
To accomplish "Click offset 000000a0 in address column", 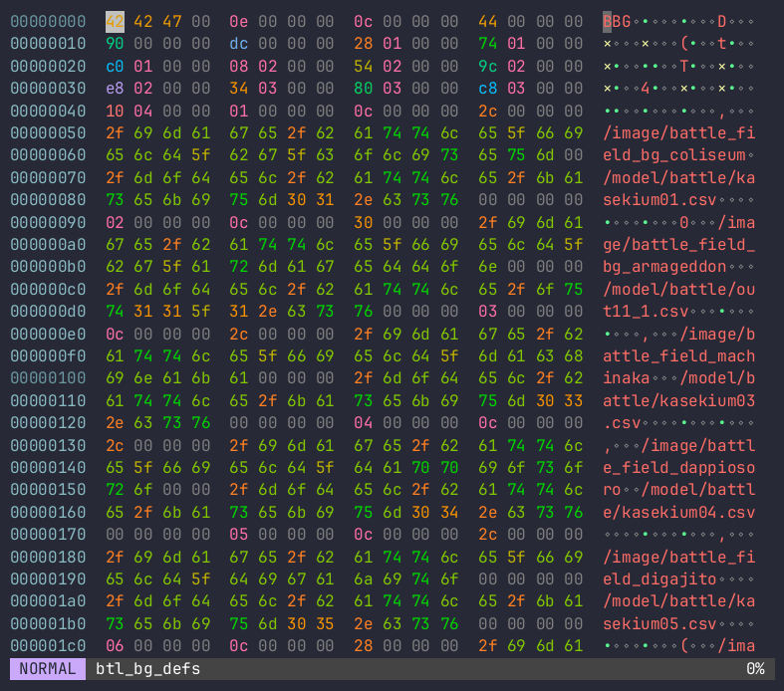I will click(48, 244).
